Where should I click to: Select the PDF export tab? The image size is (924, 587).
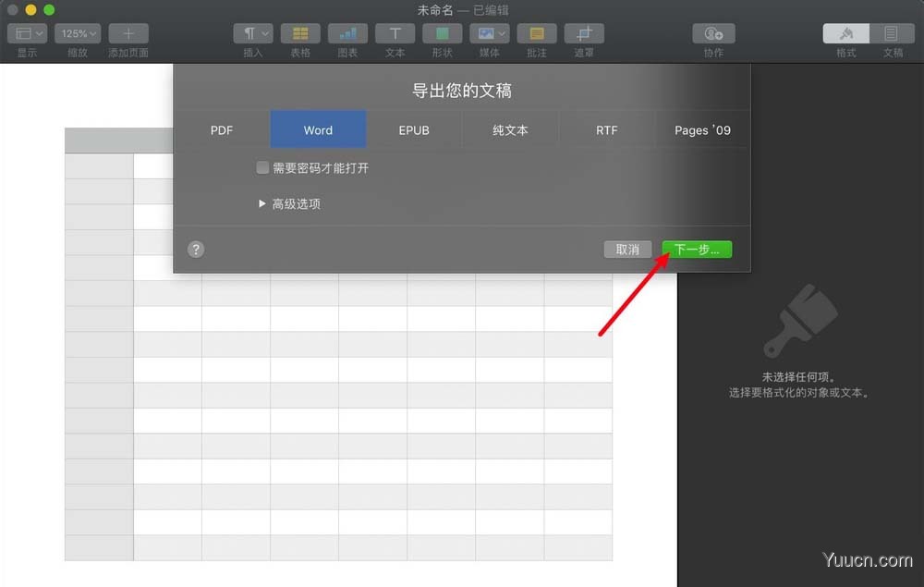[x=222, y=129]
